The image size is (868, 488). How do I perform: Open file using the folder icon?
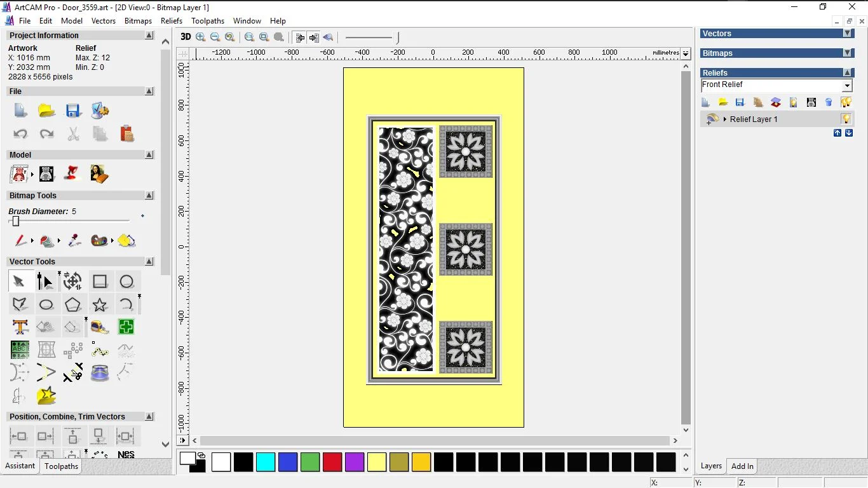46,111
